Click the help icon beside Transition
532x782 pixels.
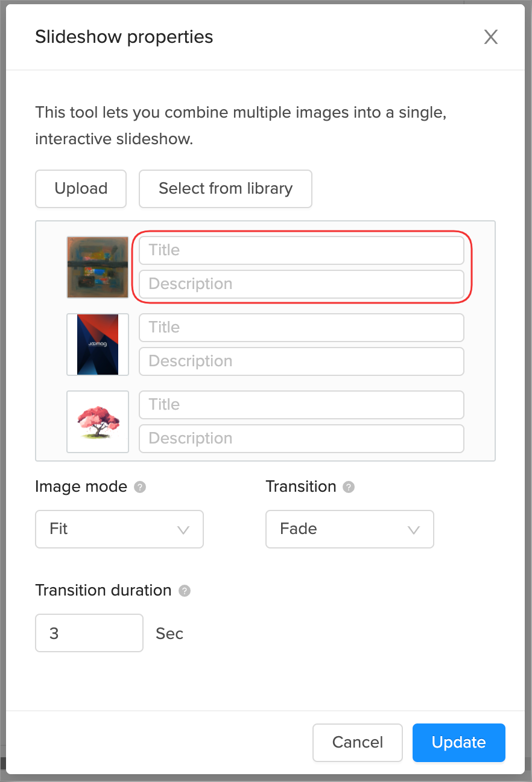(x=349, y=487)
